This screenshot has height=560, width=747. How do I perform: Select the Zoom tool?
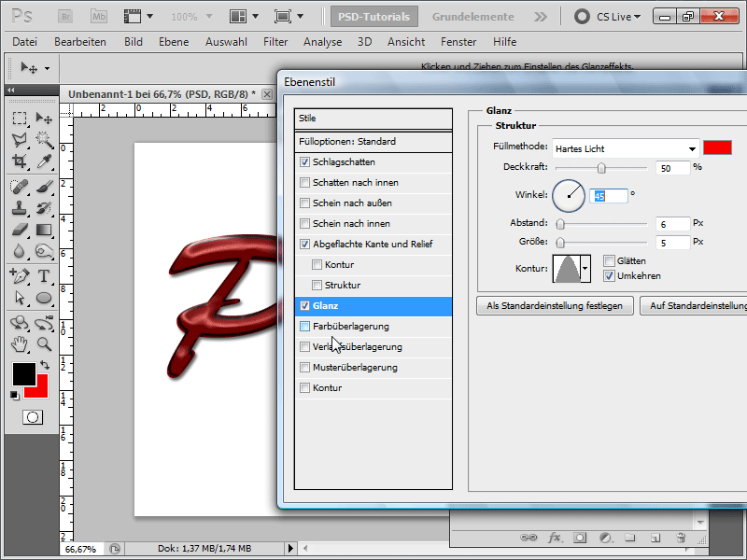click(44, 343)
